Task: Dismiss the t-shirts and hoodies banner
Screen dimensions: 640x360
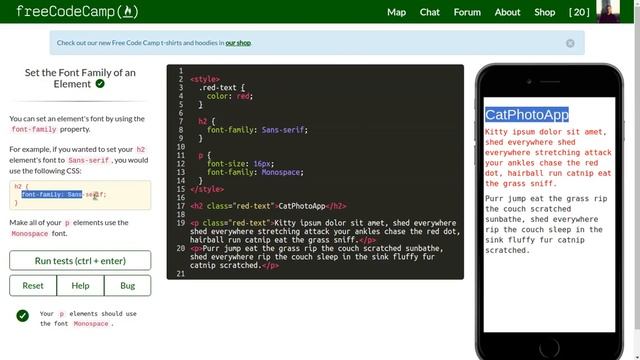Action: (570, 43)
